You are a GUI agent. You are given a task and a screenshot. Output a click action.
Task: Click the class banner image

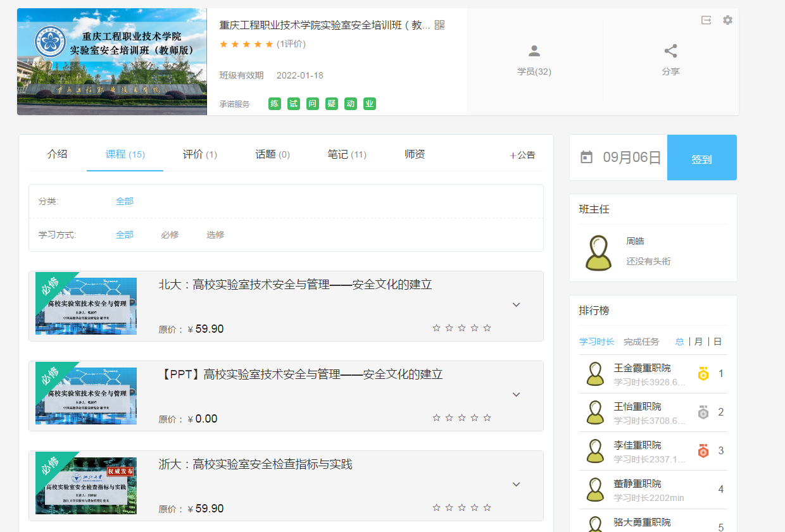coord(112,61)
